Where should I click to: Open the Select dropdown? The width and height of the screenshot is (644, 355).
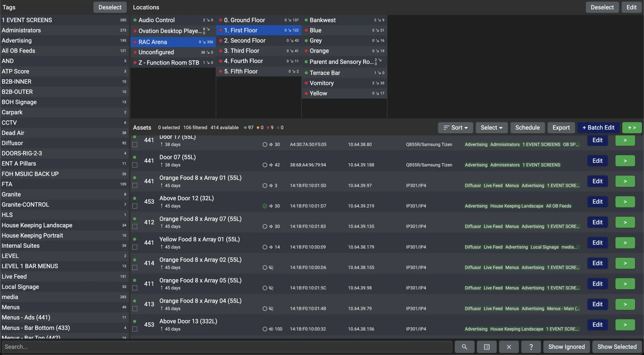coord(491,128)
